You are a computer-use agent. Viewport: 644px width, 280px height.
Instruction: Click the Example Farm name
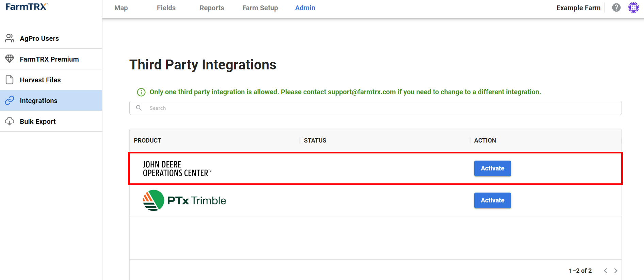click(x=578, y=8)
